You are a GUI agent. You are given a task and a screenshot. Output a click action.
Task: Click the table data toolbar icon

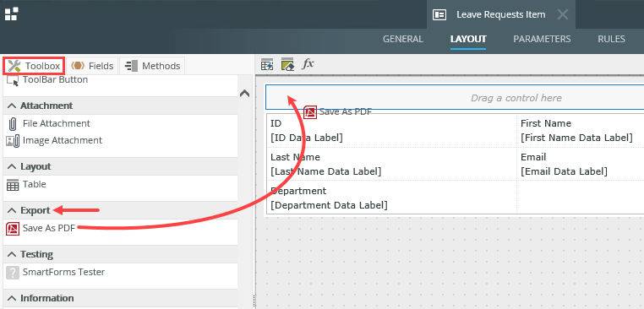click(267, 64)
